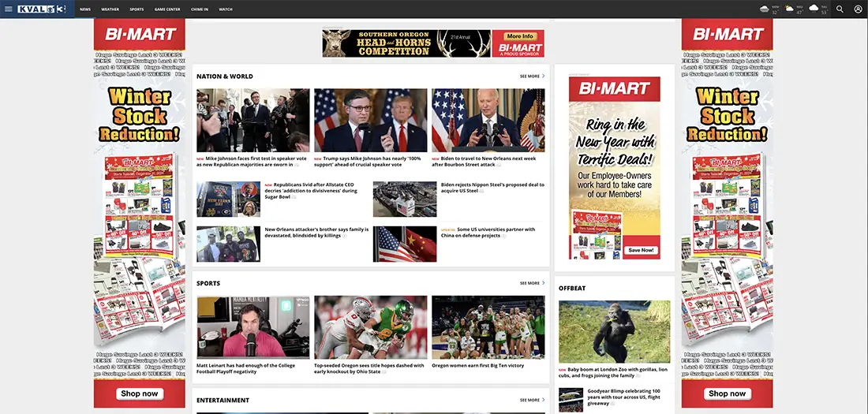Open the user account profile icon

click(x=858, y=9)
